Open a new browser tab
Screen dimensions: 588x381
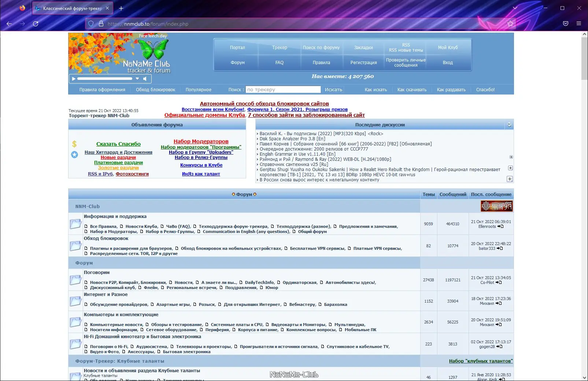click(121, 8)
